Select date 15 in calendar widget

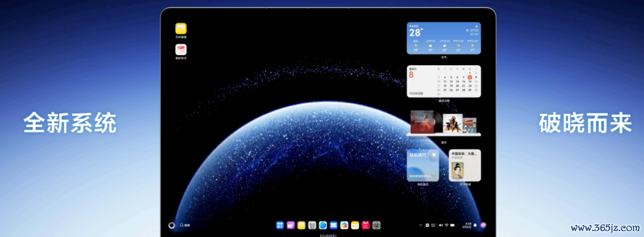(470, 81)
